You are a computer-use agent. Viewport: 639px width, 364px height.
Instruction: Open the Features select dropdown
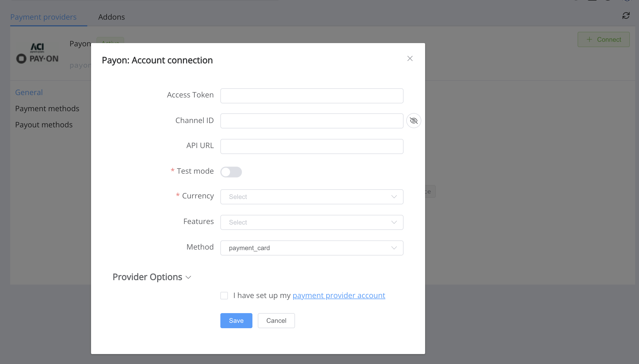coord(307,222)
